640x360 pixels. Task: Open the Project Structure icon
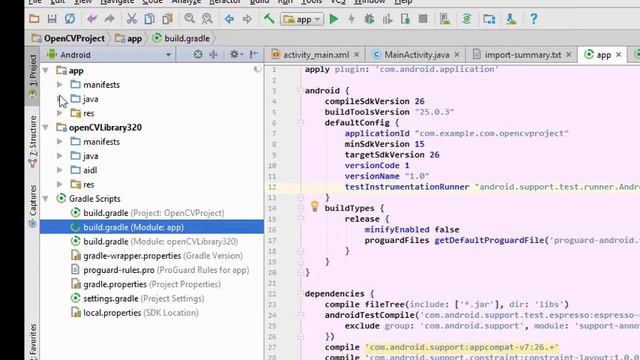pos(489,19)
